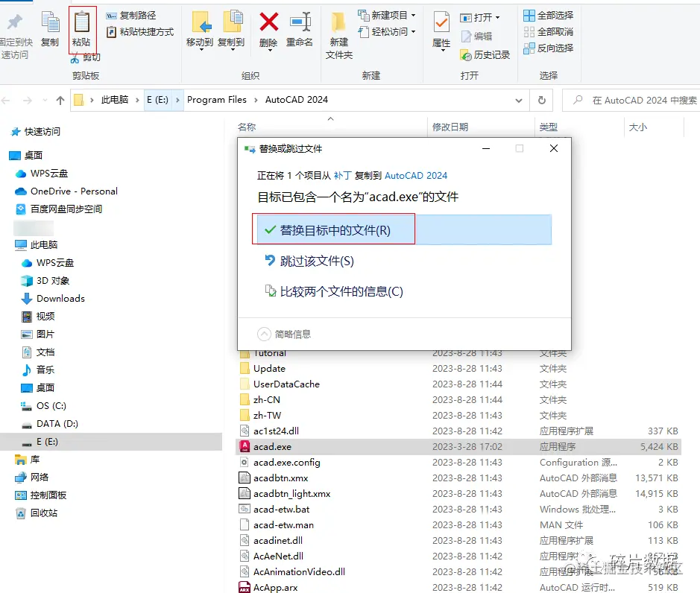Click the Rename (重命名) icon
Viewport: 700px width, 593px height.
tap(300, 22)
